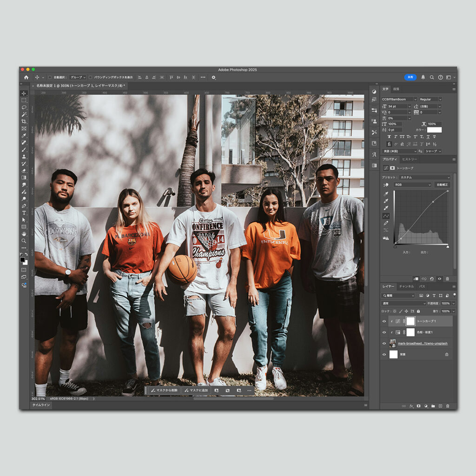Select the Hand tool

(x=24, y=234)
